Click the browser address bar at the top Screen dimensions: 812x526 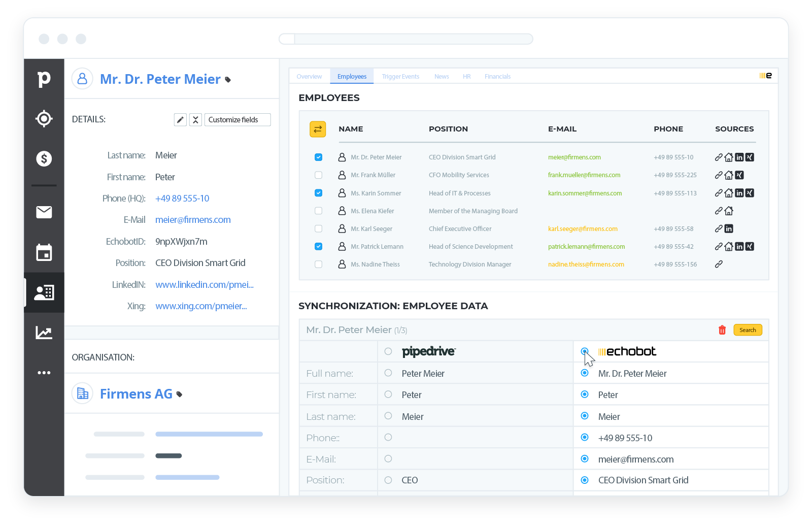406,39
